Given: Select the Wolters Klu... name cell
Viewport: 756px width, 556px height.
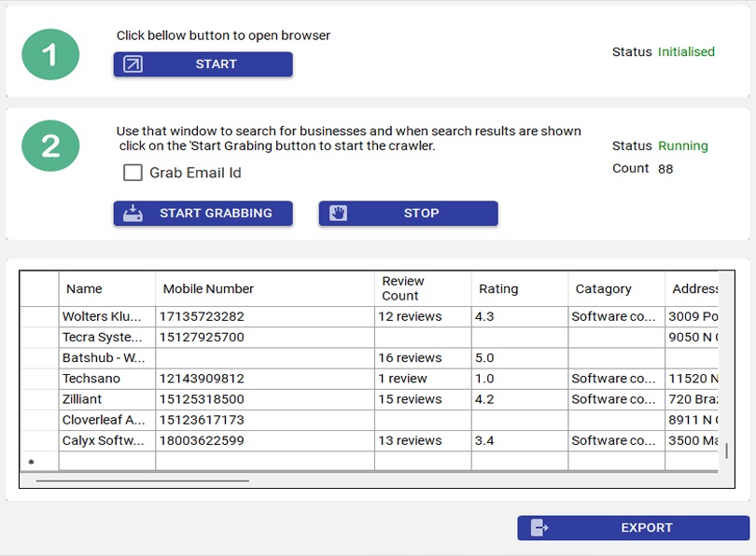Looking at the screenshot, I should point(107,316).
